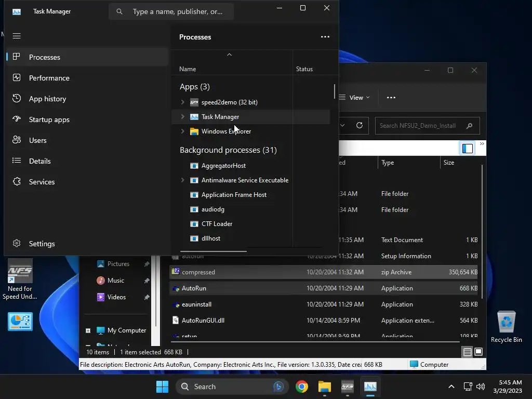Open Music in File Explorer navigation pane
This screenshot has height=399, width=532.
point(115,280)
